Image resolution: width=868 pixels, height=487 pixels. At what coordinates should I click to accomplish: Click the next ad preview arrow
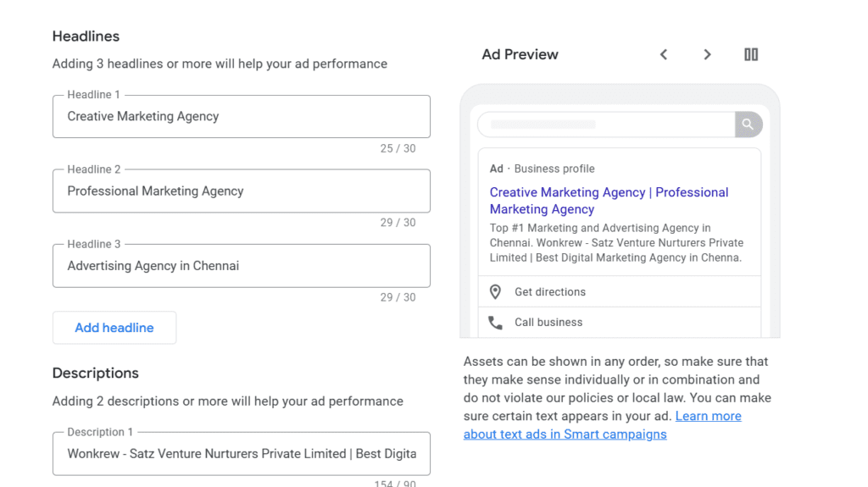[x=707, y=54]
